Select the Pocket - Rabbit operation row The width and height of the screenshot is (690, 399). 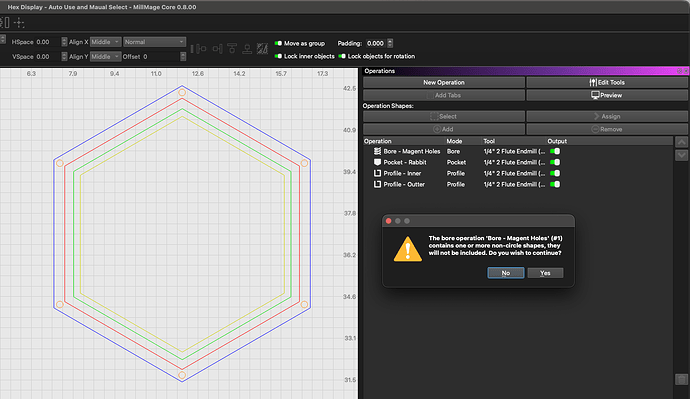(x=518, y=162)
